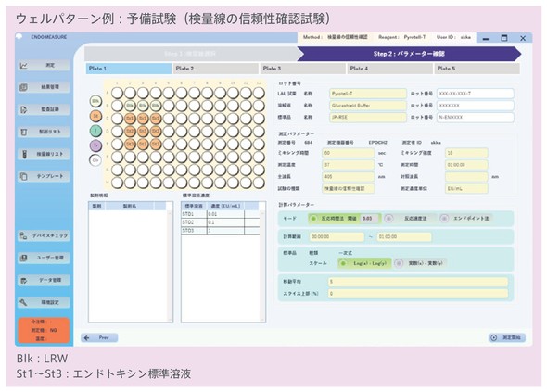Click the 測定時間 field showing 01:00:00
This screenshot has width=547, height=392.
466,165
